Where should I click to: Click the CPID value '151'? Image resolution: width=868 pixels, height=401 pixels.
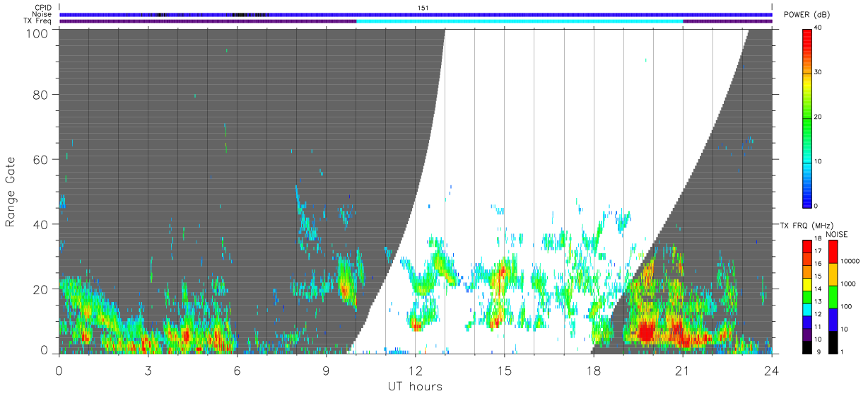coord(423,8)
